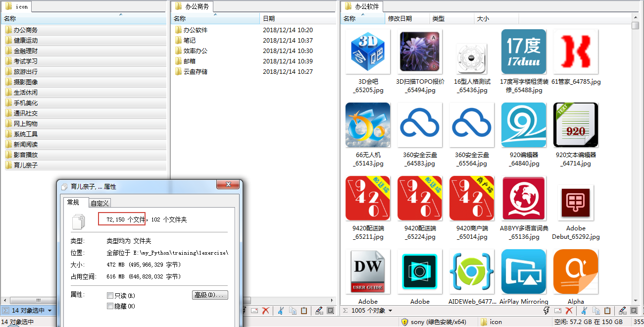The width and height of the screenshot is (644, 327).
Task: Select the 育儿亲子 folder
Action: pyautogui.click(x=85, y=165)
